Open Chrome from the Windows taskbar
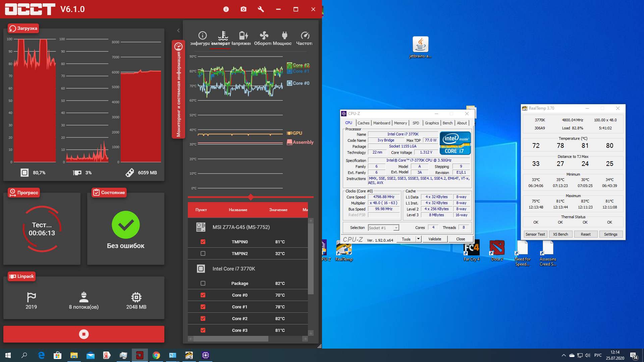Image resolution: width=644 pixels, height=362 pixels. click(x=156, y=355)
